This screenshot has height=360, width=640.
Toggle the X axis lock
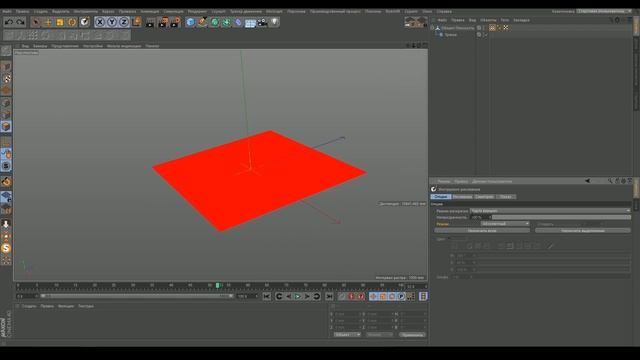[100, 22]
